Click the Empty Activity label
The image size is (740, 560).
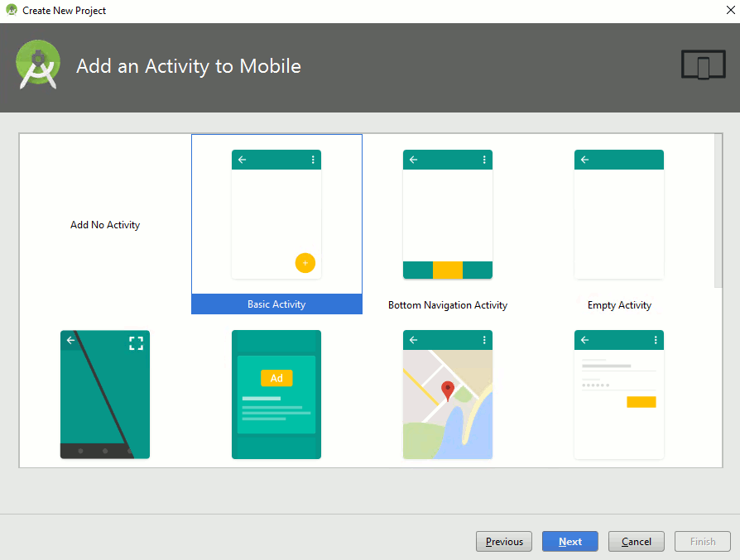point(619,305)
